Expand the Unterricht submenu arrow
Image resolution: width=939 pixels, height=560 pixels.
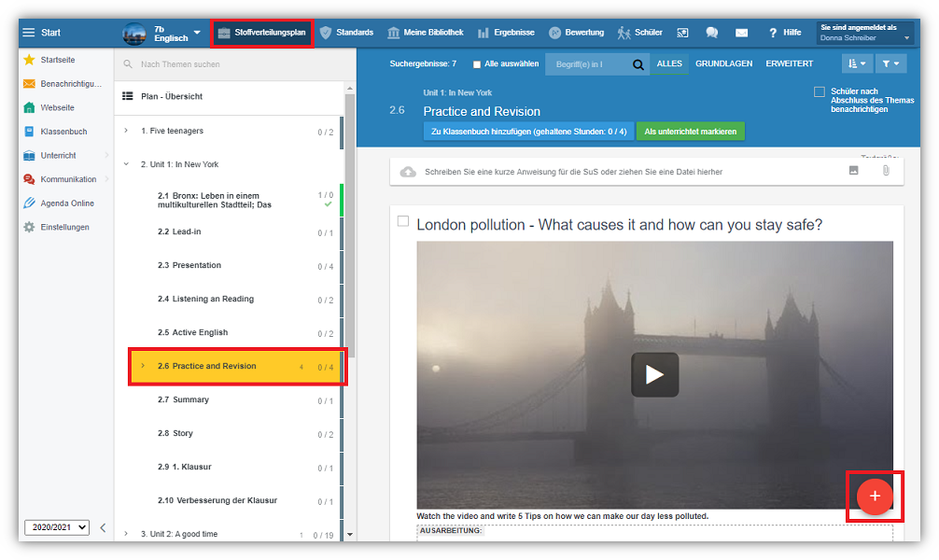[106, 155]
